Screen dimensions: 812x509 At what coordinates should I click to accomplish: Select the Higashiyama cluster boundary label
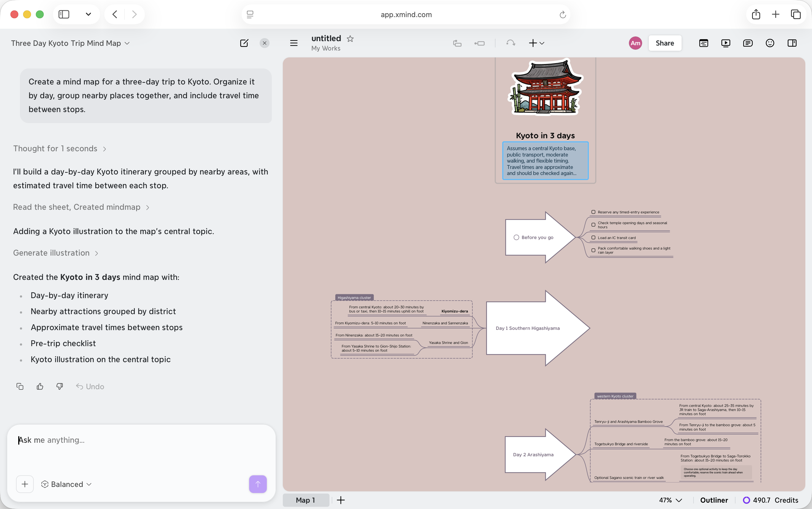pos(354,298)
